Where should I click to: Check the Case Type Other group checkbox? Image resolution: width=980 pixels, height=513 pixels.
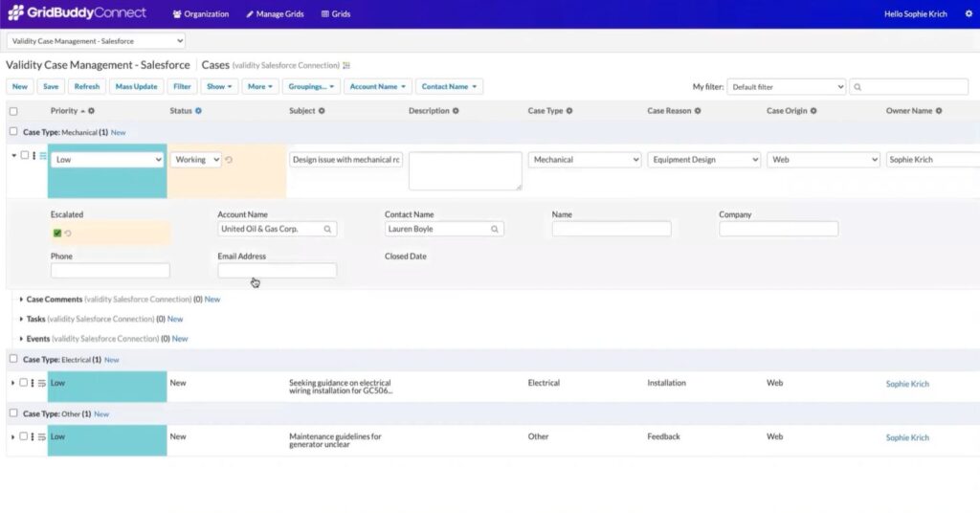click(13, 413)
